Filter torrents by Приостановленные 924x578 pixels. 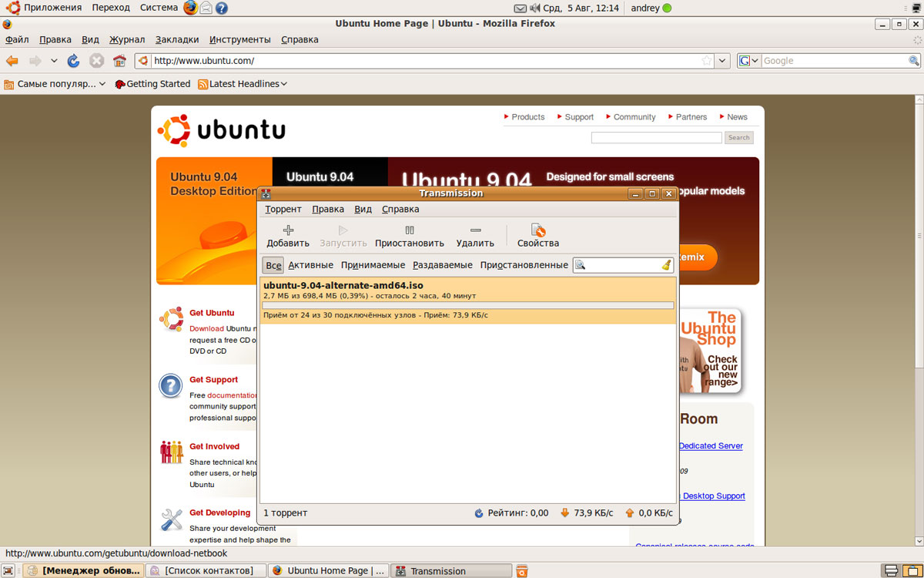click(524, 265)
